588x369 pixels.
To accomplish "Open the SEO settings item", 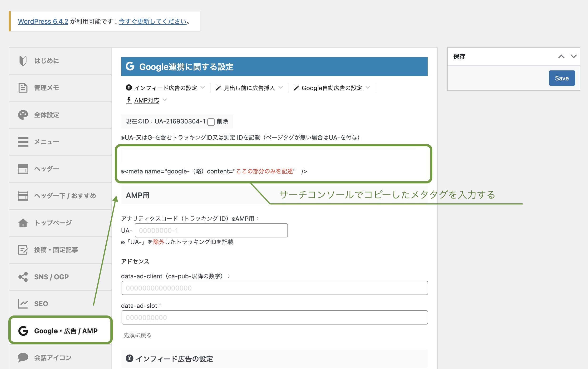I will 60,304.
